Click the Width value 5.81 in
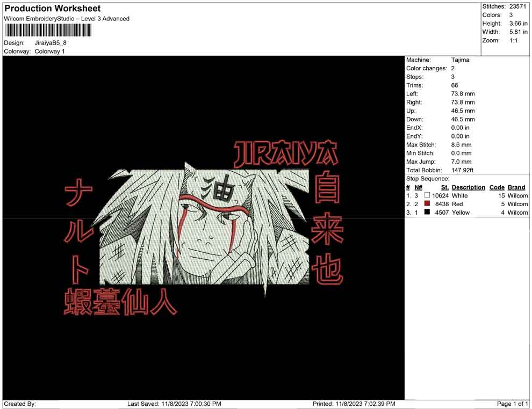The height and width of the screenshot is (409, 532). [x=518, y=32]
